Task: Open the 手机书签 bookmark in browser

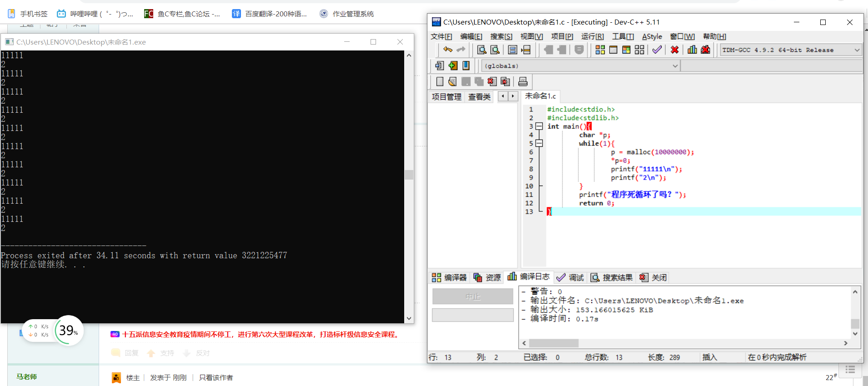Action: [x=28, y=14]
